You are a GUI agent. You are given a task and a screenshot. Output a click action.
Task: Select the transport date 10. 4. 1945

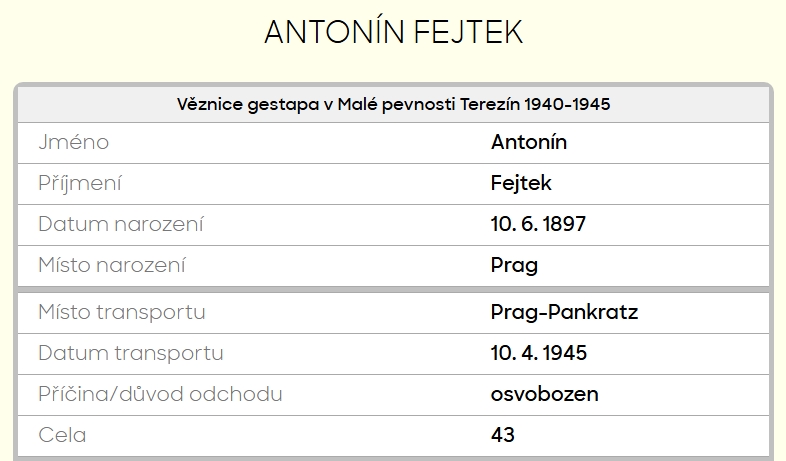tap(538, 353)
